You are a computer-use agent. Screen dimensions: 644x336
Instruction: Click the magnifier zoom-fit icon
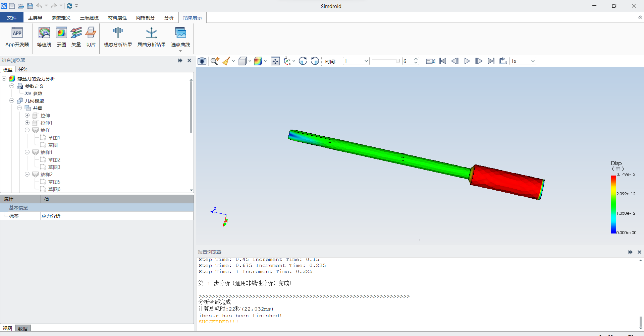coord(215,61)
